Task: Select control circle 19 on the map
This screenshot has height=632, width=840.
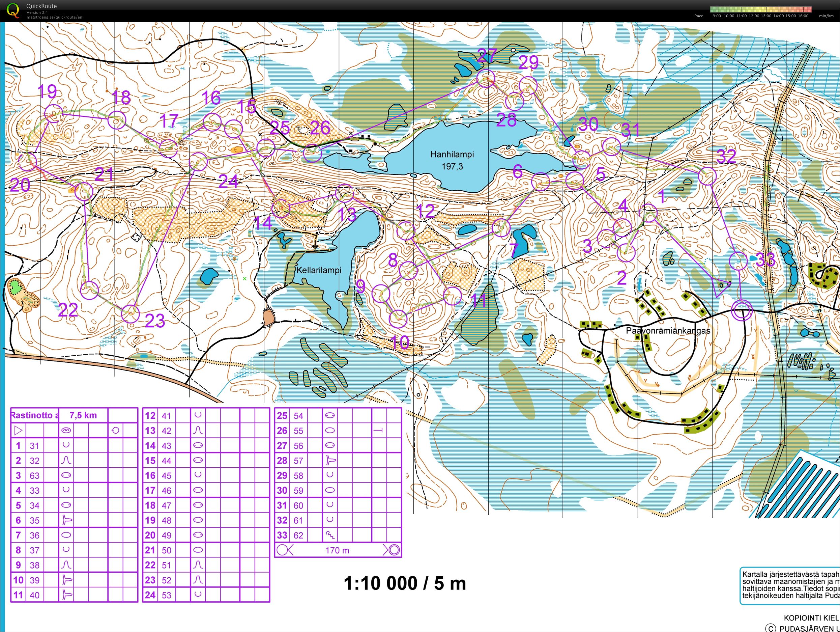Action: pos(54,114)
